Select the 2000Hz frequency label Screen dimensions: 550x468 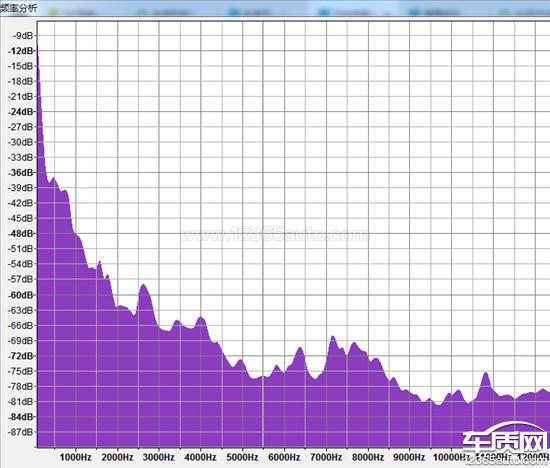click(117, 457)
